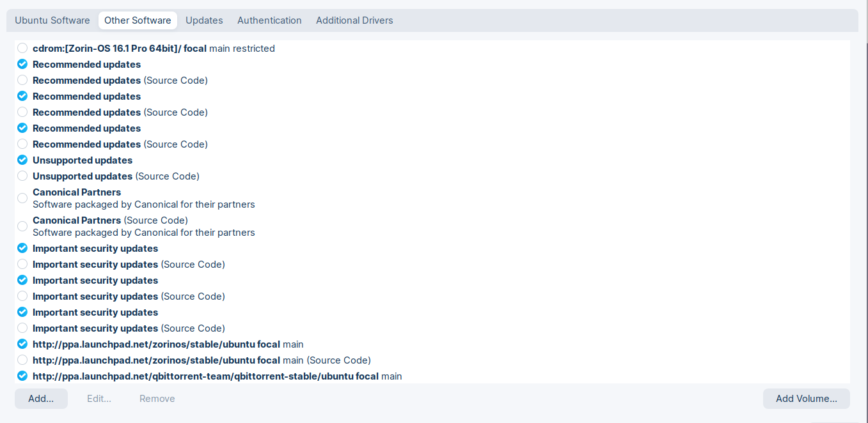Select the Other Software tab
The width and height of the screenshot is (868, 423).
(138, 20)
